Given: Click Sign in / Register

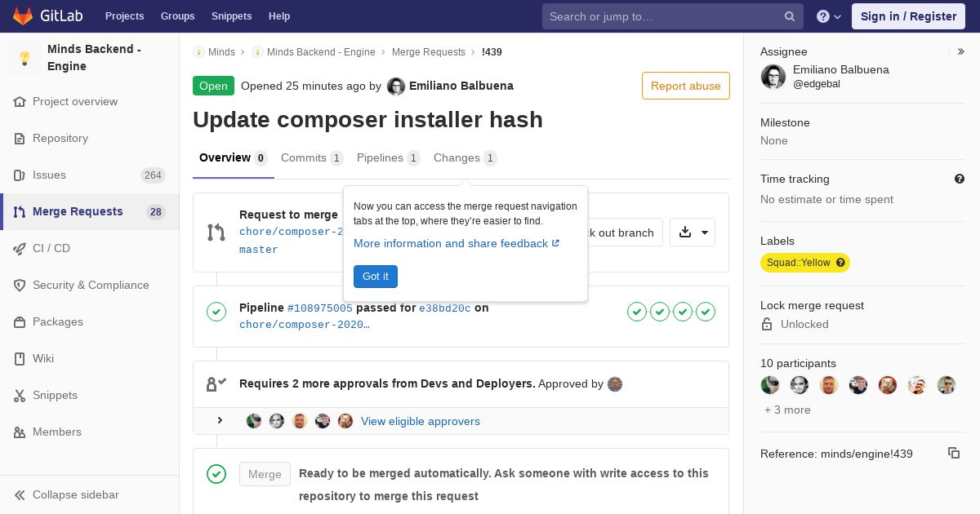Looking at the screenshot, I should pos(908,16).
